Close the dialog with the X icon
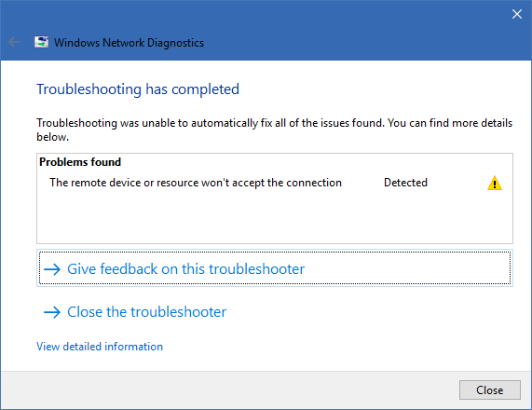Viewport: 532px width, 410px height. coord(517,14)
